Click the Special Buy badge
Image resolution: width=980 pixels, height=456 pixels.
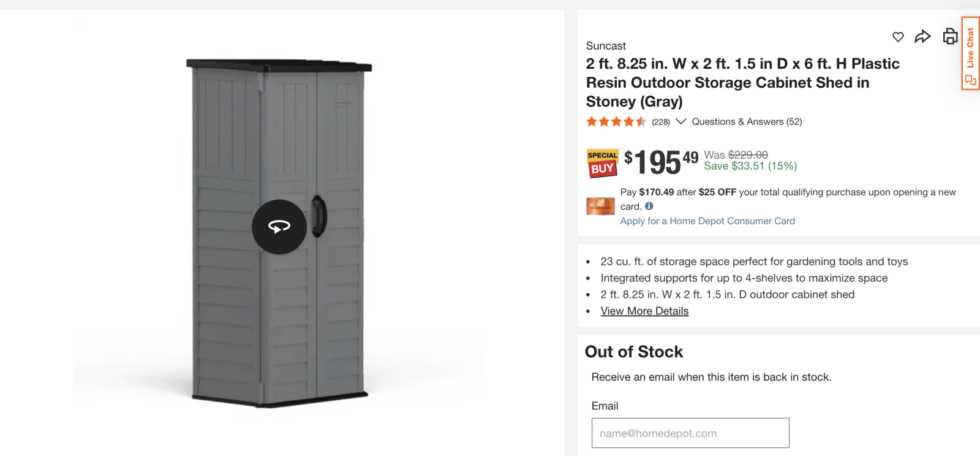point(602,162)
